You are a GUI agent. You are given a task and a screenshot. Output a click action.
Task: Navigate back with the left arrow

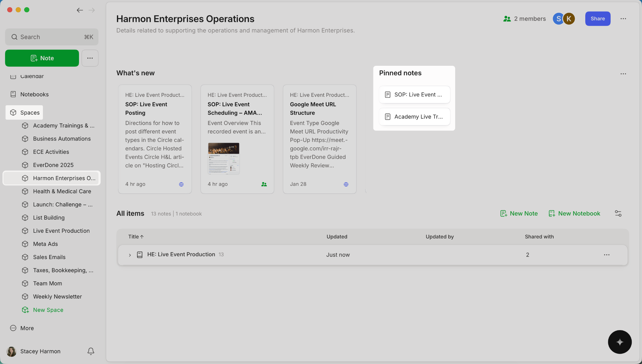click(80, 10)
